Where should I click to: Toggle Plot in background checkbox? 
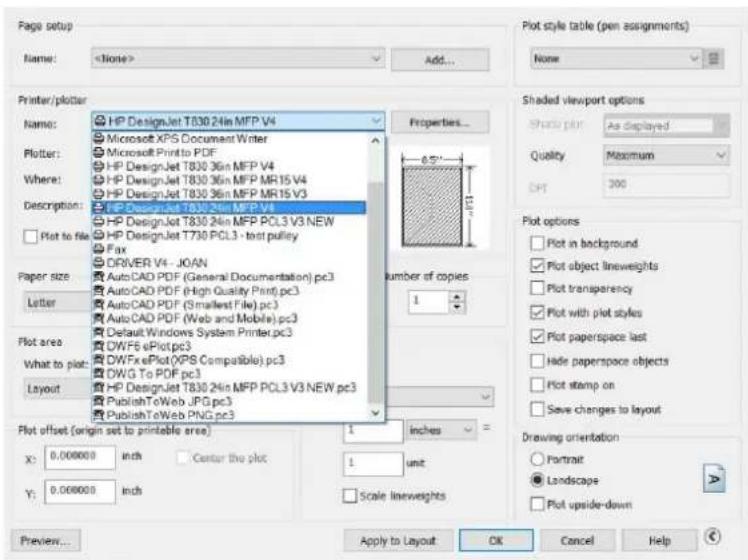pos(537,243)
